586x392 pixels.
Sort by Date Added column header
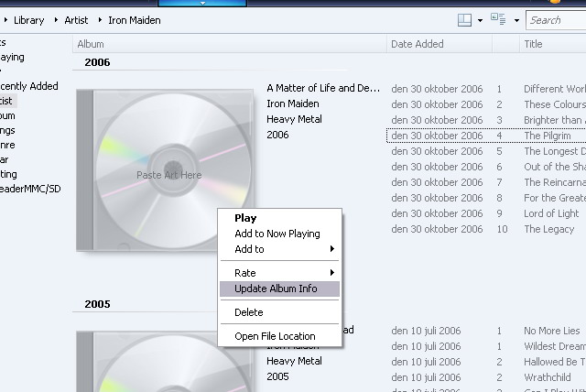[439, 44]
